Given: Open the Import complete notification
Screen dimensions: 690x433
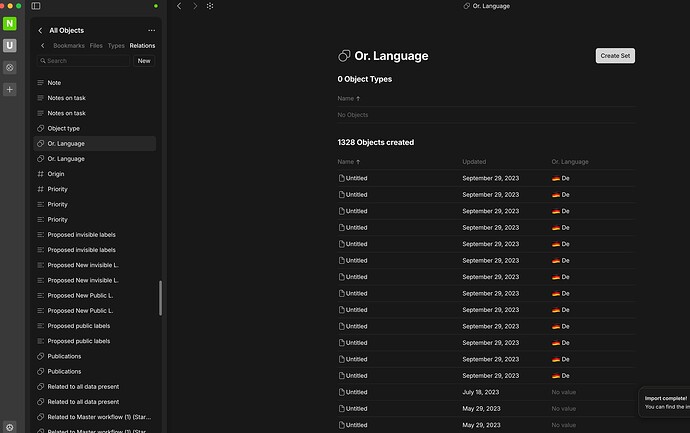Looking at the screenshot, I should (x=664, y=402).
